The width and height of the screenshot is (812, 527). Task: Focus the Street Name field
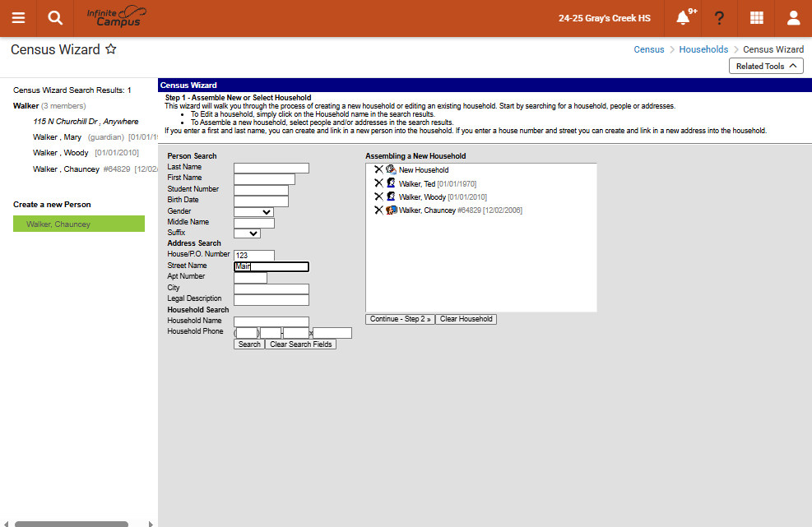pyautogui.click(x=271, y=266)
